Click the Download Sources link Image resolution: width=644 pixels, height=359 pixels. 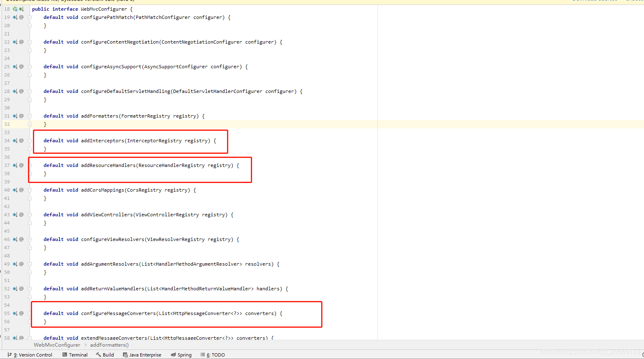(595, 1)
